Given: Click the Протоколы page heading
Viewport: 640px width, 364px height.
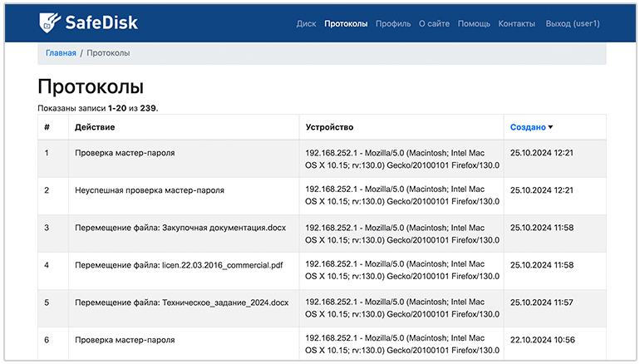Looking at the screenshot, I should [91, 87].
